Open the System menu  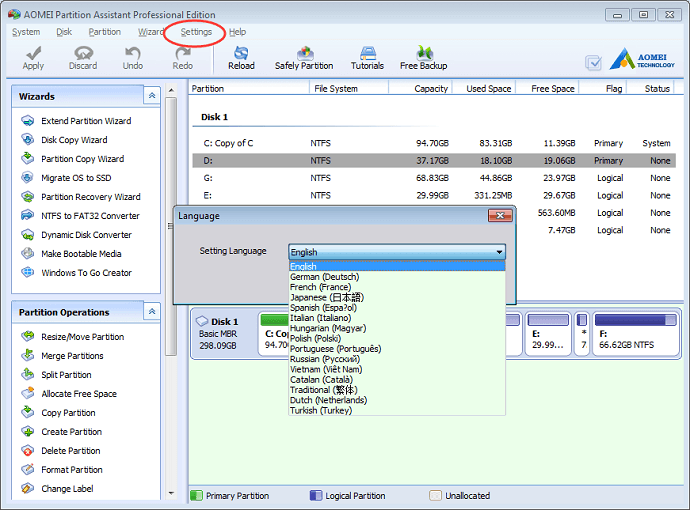(26, 32)
